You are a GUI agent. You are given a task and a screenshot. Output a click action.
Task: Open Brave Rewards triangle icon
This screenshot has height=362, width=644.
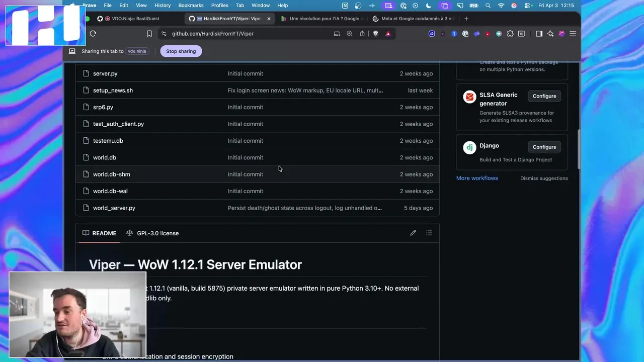pyautogui.click(x=388, y=34)
